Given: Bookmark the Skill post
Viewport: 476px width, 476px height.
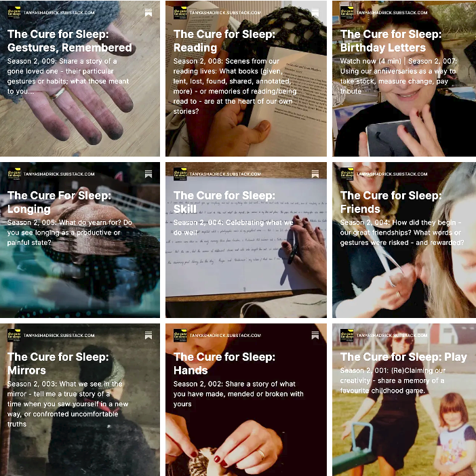Looking at the screenshot, I should [315, 174].
